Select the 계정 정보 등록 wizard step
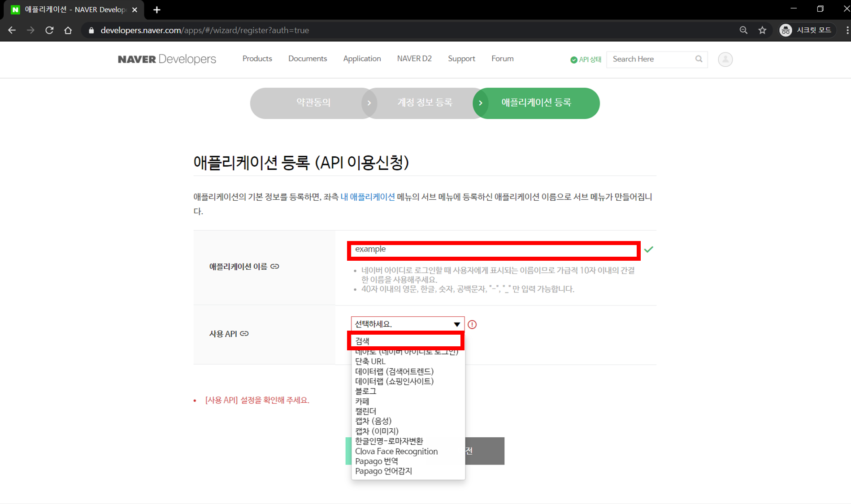The width and height of the screenshot is (851, 504). [x=425, y=103]
